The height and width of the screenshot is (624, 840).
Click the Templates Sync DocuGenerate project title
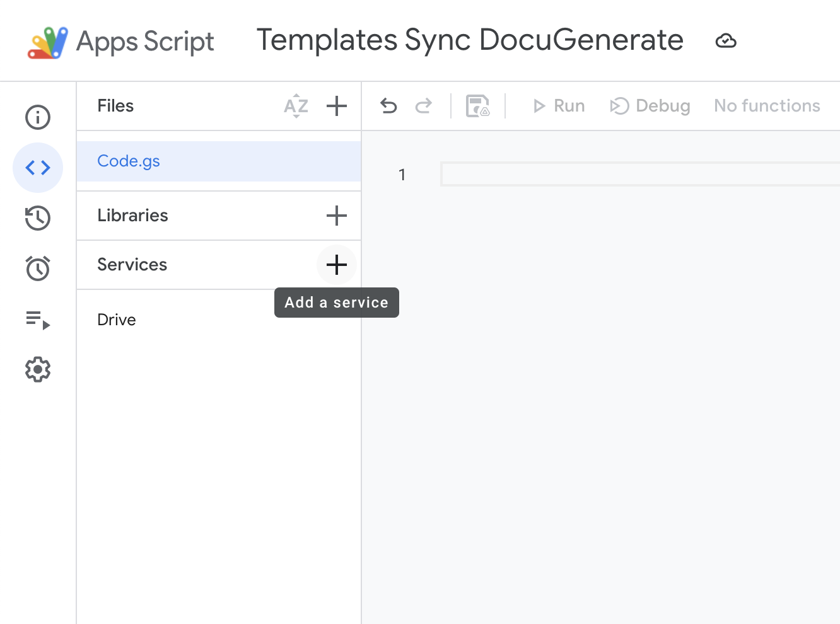(470, 40)
